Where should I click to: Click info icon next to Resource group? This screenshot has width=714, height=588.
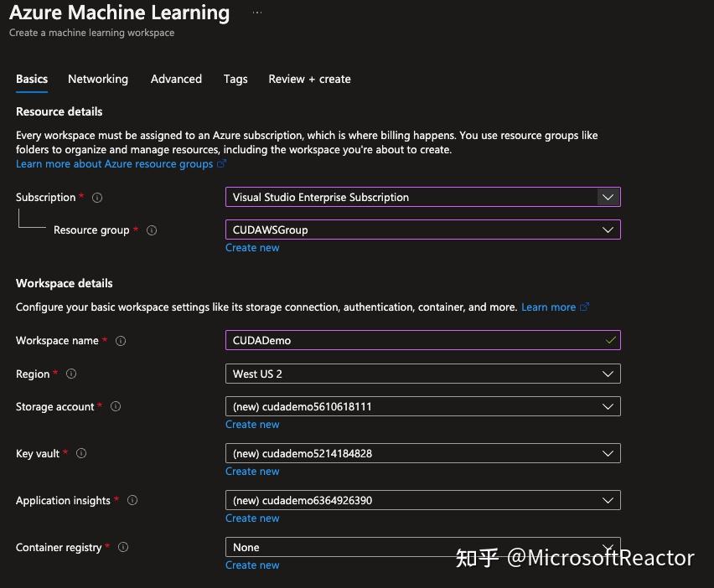pyautogui.click(x=152, y=230)
